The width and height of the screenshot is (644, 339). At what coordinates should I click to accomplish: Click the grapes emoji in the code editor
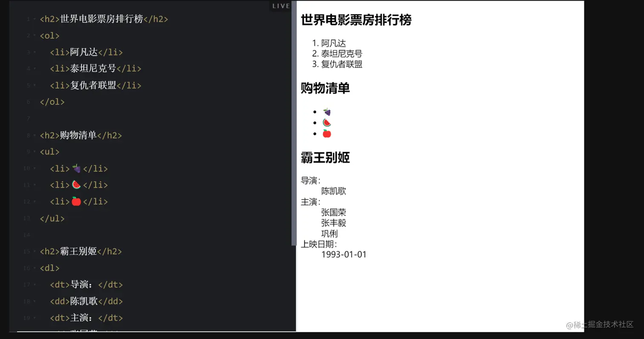click(76, 168)
